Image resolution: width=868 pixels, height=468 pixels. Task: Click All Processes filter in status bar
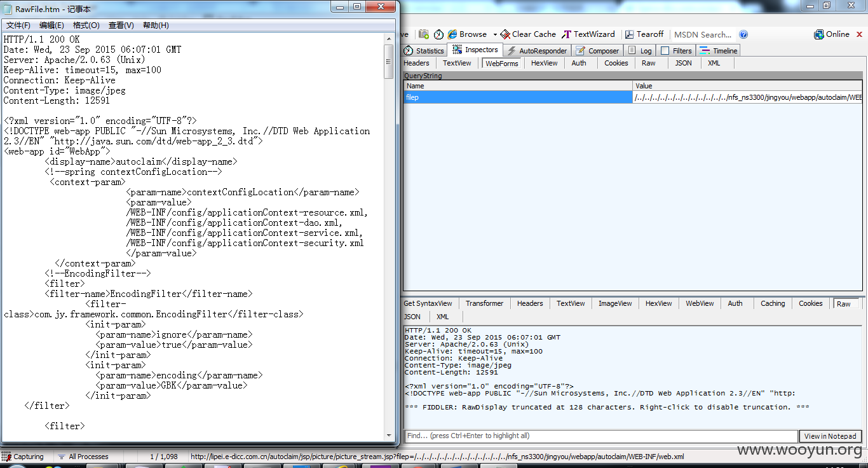83,457
